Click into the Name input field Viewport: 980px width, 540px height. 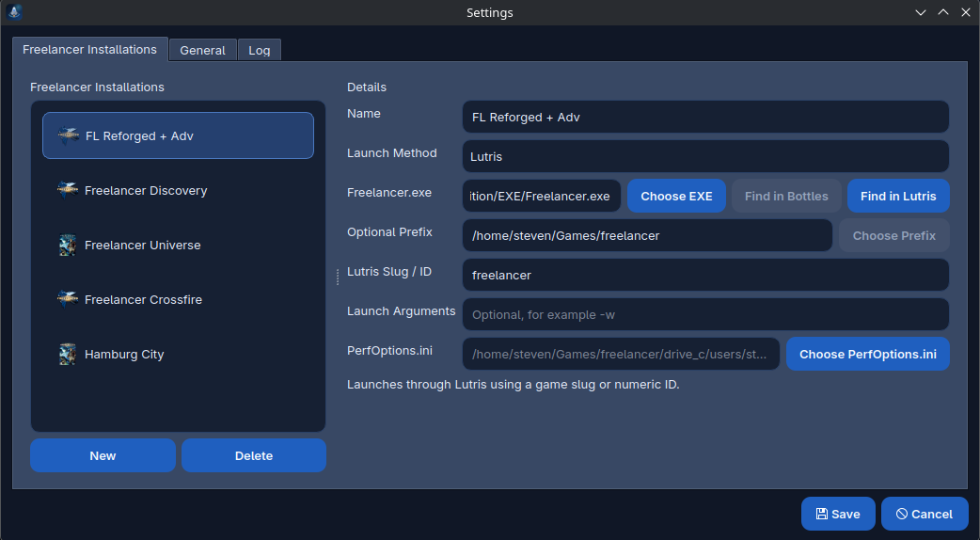[705, 117]
